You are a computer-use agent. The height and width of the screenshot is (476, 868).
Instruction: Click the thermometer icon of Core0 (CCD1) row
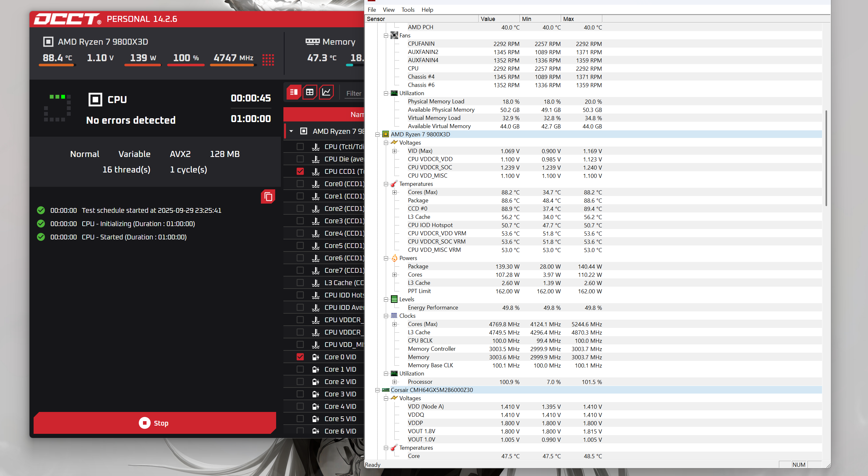(316, 184)
